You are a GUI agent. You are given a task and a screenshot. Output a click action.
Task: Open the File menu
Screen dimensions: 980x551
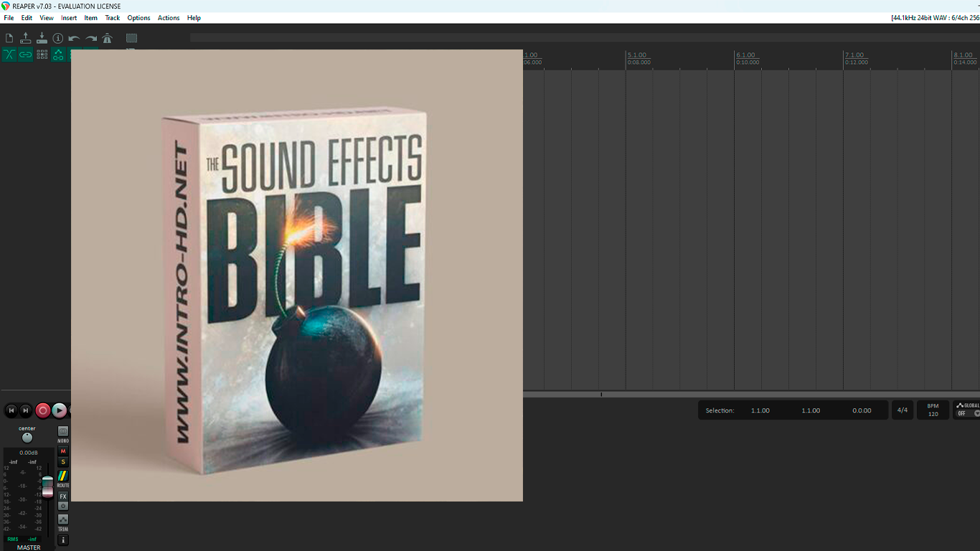click(9, 18)
